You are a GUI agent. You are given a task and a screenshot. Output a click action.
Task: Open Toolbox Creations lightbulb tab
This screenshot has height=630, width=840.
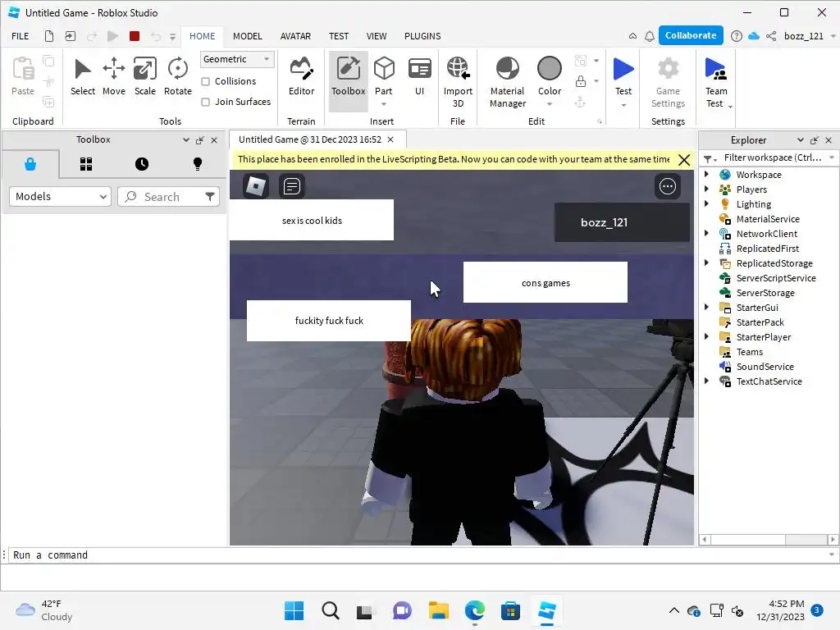197,164
